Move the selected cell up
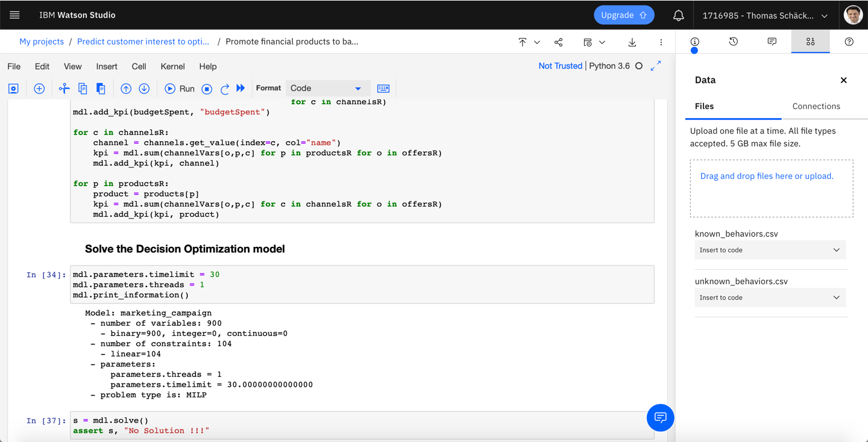The height and width of the screenshot is (442, 868). tap(126, 88)
